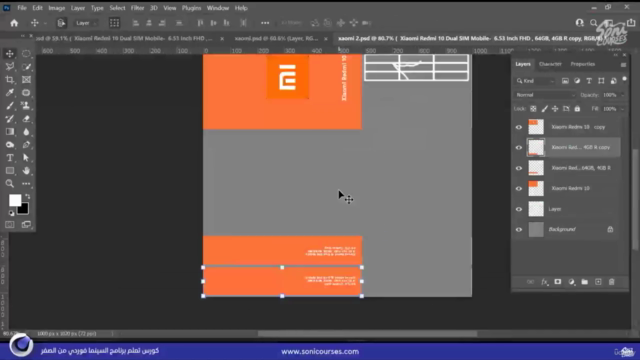Expand the Opacity 100% dropdown
This screenshot has height=360, width=640.
(x=622, y=95)
